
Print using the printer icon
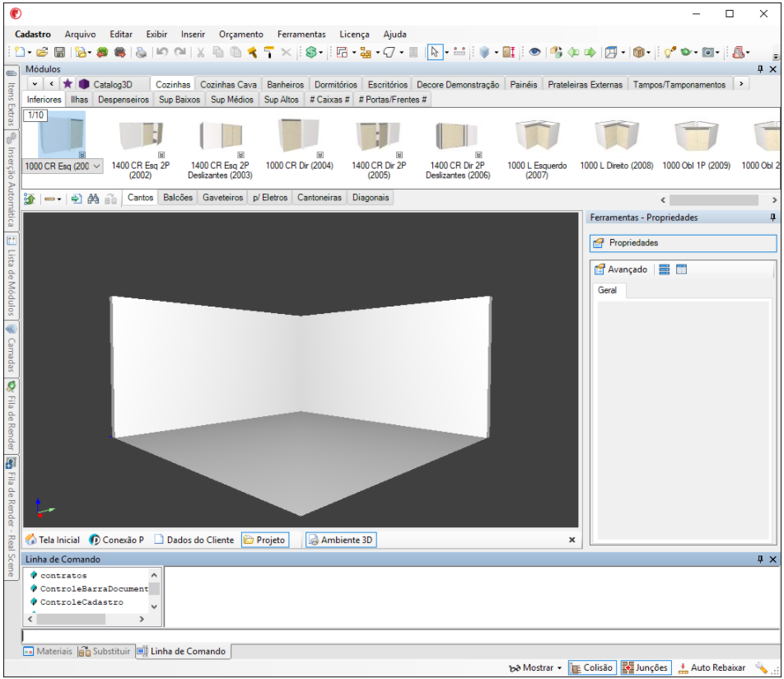click(x=141, y=52)
